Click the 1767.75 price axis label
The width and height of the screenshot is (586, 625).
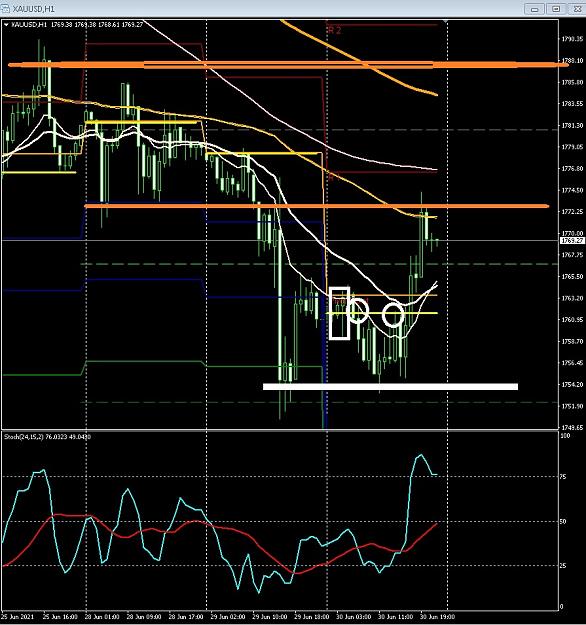point(572,255)
